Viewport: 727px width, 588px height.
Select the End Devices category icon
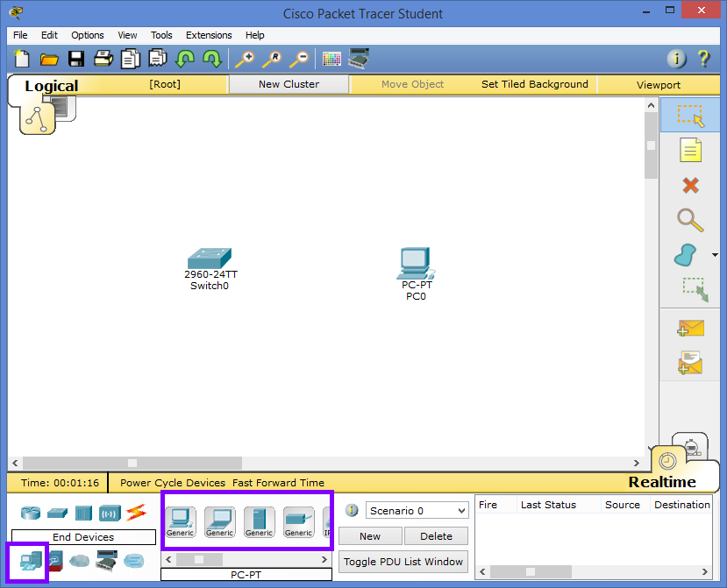click(31, 561)
